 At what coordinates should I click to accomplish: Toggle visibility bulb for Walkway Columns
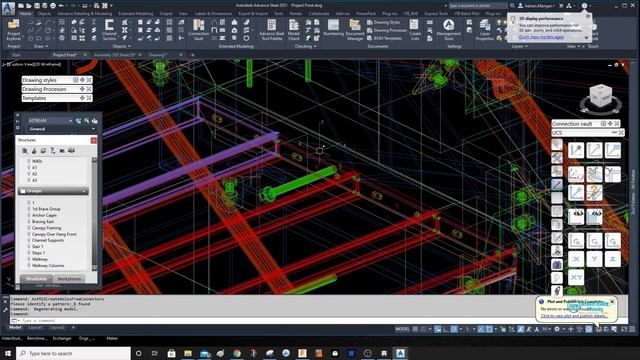tap(29, 265)
